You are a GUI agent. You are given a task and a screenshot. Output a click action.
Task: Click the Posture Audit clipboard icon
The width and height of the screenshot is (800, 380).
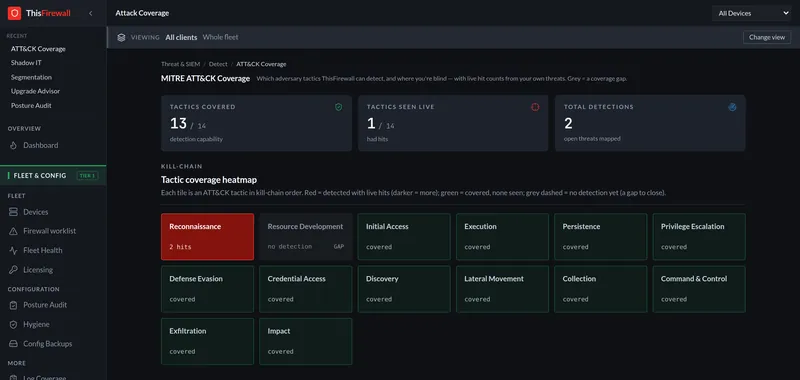pos(13,305)
